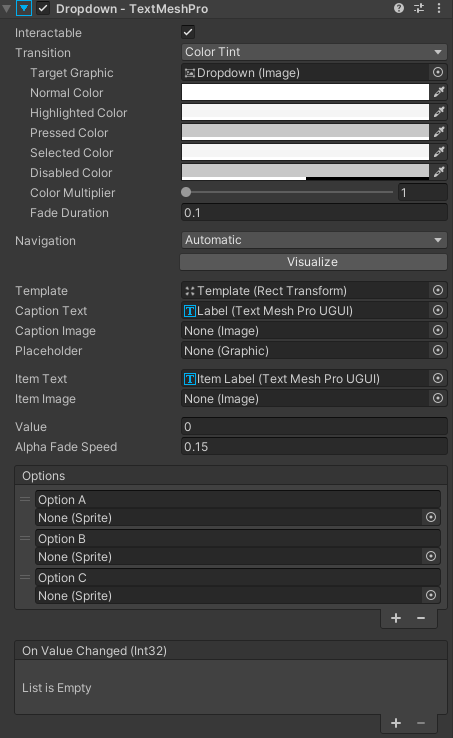Disable the Dropdown component checkbox
This screenshot has width=453, height=738.
(43, 8)
